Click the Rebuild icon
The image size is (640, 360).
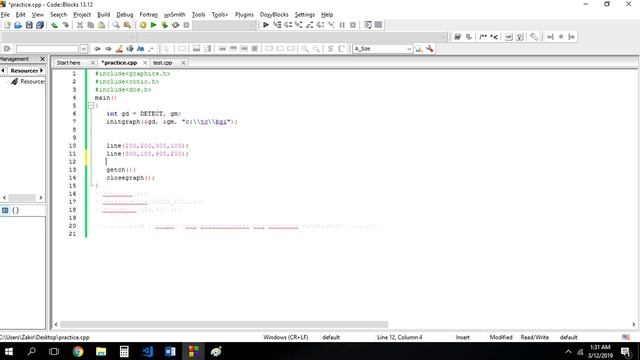[x=176, y=25]
